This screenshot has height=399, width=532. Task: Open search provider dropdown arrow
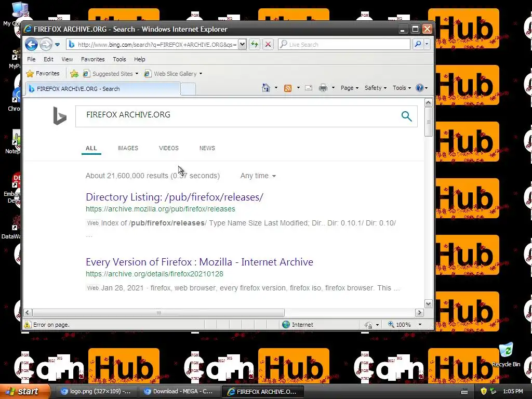427,45
